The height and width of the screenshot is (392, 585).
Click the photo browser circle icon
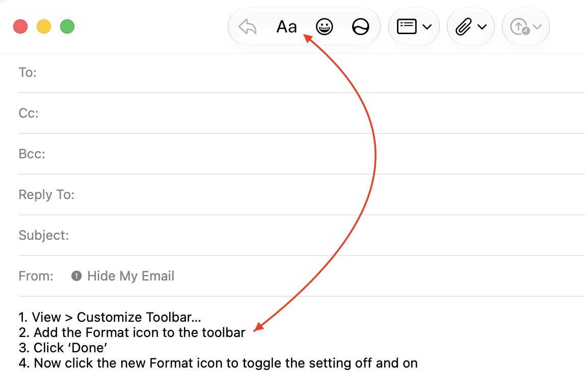point(360,27)
